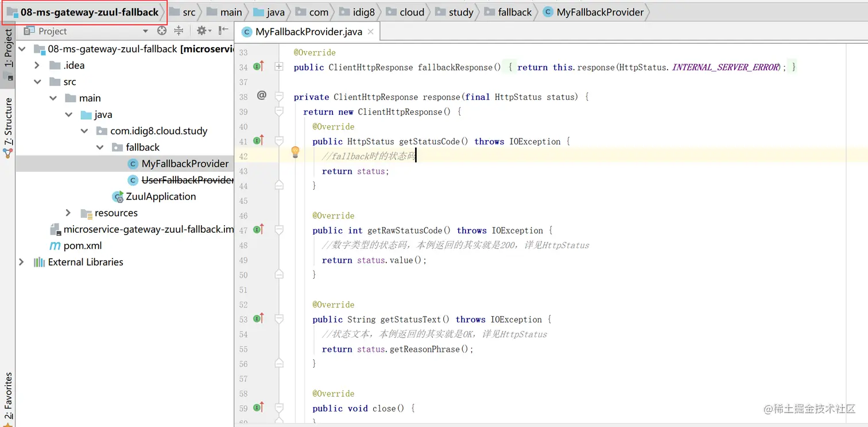Open the 7: Structure tool window
Screen dimensions: 868x427
(x=8, y=128)
